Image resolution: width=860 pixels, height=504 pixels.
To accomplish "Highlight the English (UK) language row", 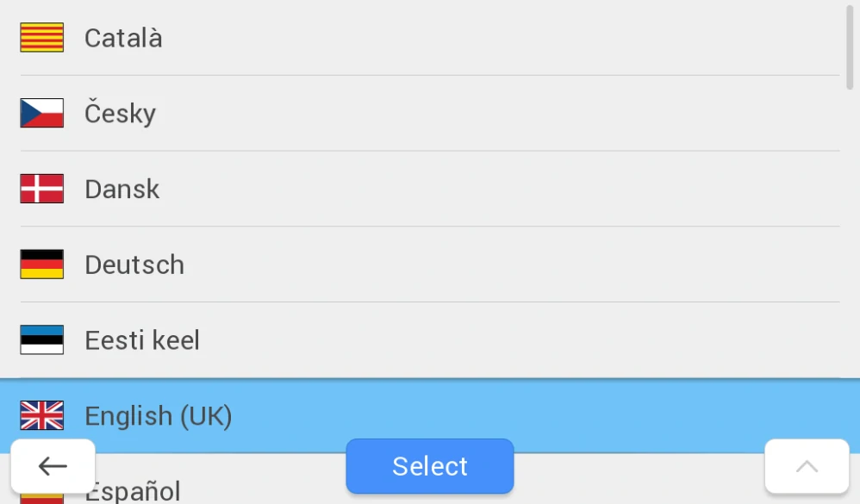I will pos(159,416).
